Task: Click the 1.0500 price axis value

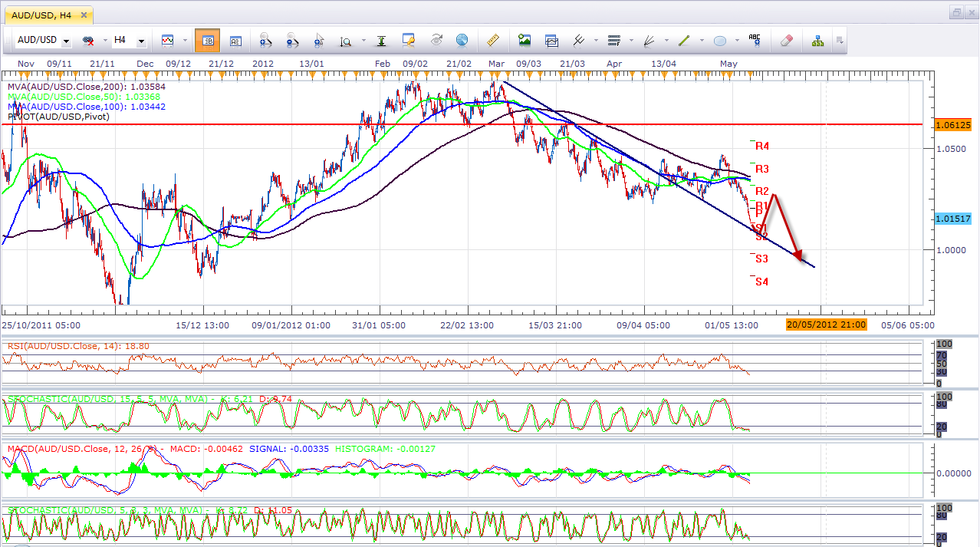Action: [951, 149]
